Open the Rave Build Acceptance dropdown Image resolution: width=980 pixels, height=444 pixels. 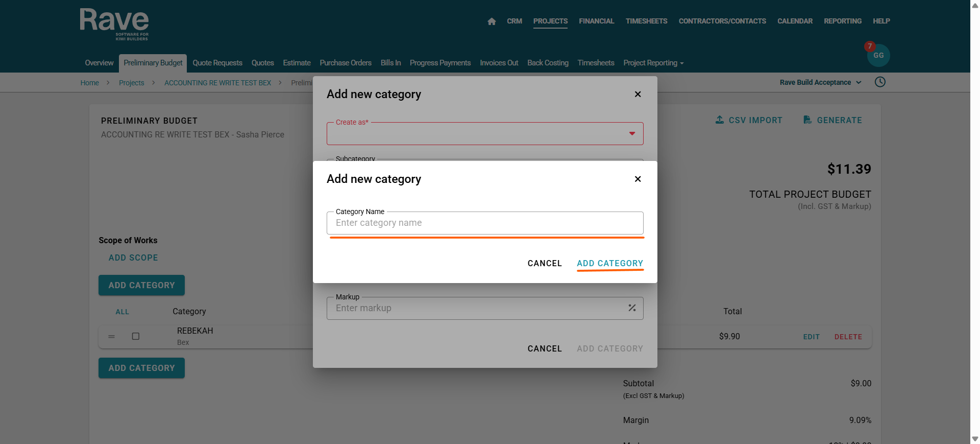(820, 82)
